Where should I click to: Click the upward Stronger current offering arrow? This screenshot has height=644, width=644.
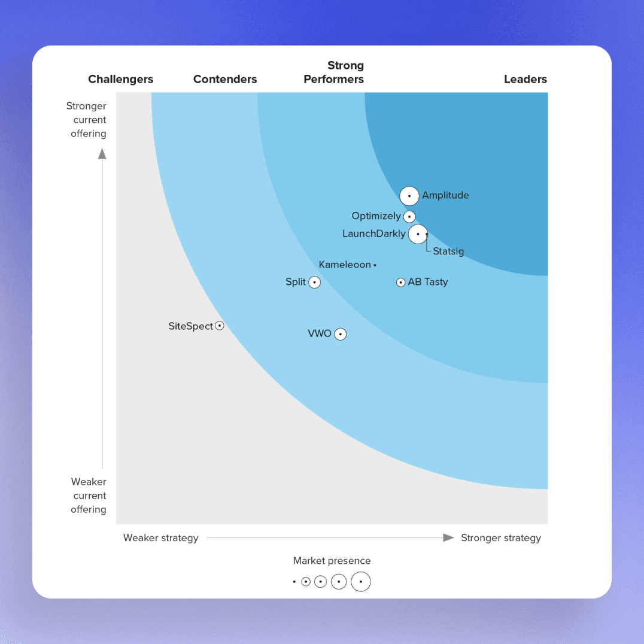coord(102,154)
